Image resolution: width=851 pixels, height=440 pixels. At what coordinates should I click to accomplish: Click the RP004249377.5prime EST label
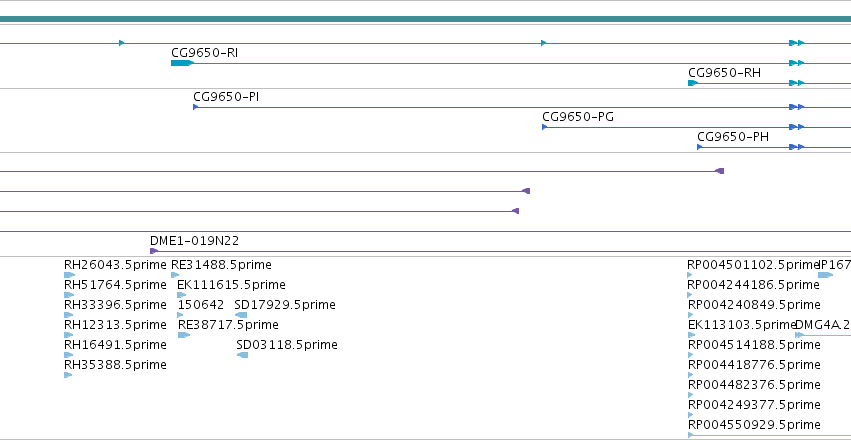pos(754,406)
